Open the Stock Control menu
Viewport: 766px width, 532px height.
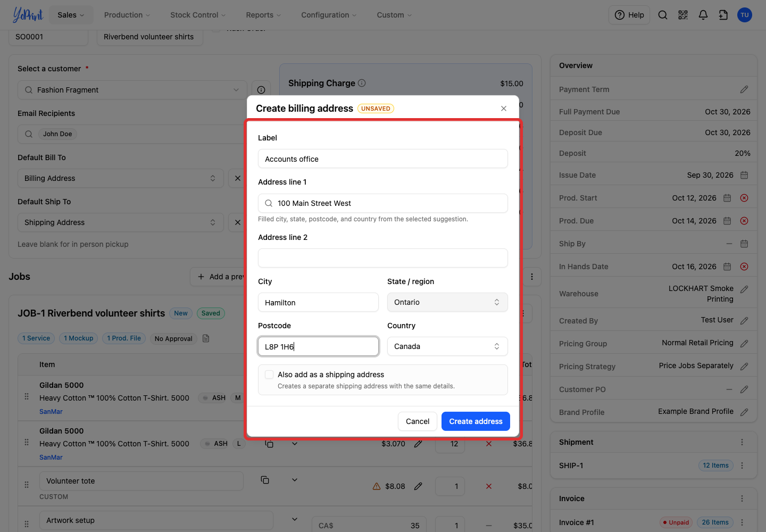click(x=198, y=15)
